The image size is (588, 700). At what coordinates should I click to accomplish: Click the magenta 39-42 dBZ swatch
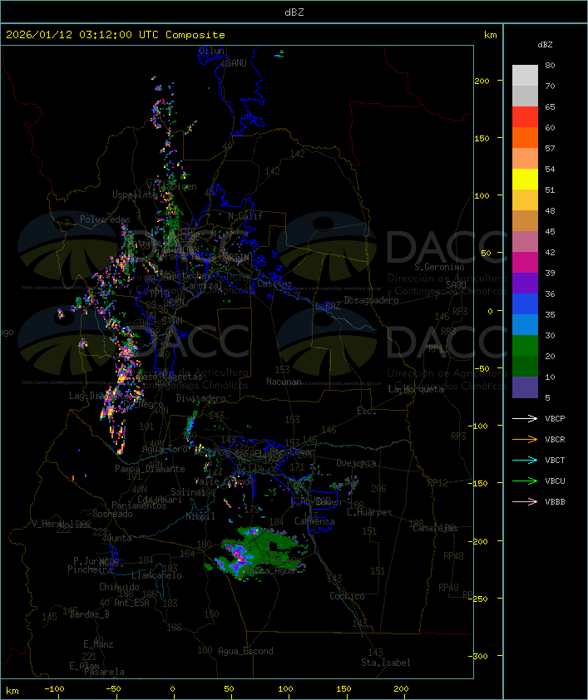coord(525,263)
